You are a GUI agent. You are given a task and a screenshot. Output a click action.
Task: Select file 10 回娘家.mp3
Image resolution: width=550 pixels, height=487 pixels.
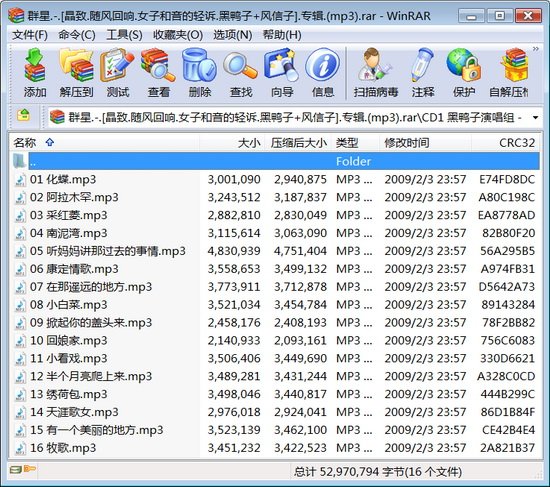tap(275, 341)
